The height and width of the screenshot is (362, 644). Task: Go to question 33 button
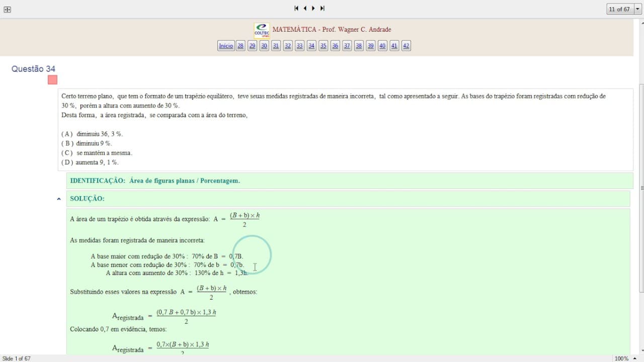point(299,46)
